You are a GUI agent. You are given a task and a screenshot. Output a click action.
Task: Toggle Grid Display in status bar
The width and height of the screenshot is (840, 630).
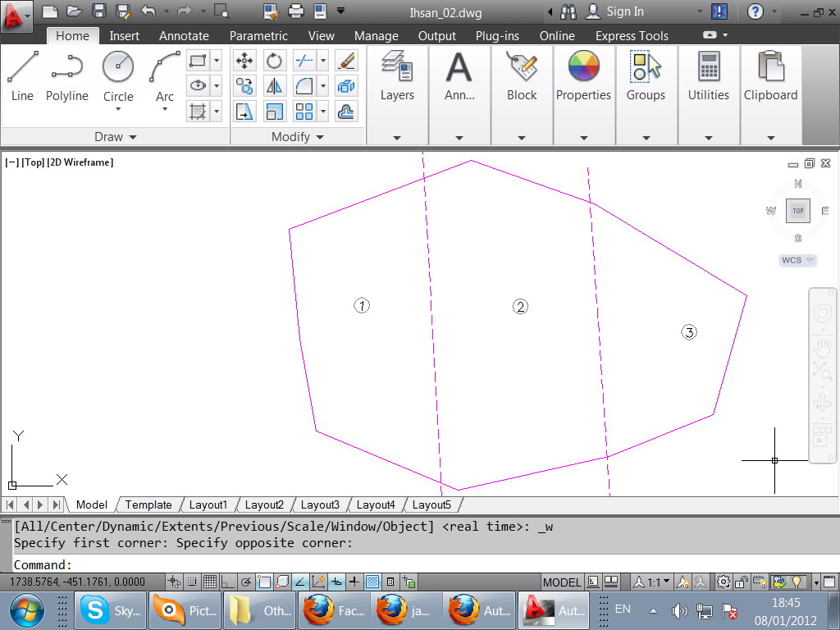pyautogui.click(x=210, y=582)
